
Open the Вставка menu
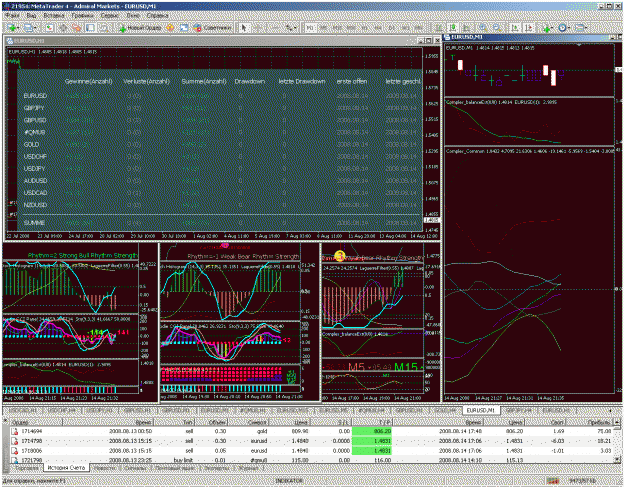[54, 16]
